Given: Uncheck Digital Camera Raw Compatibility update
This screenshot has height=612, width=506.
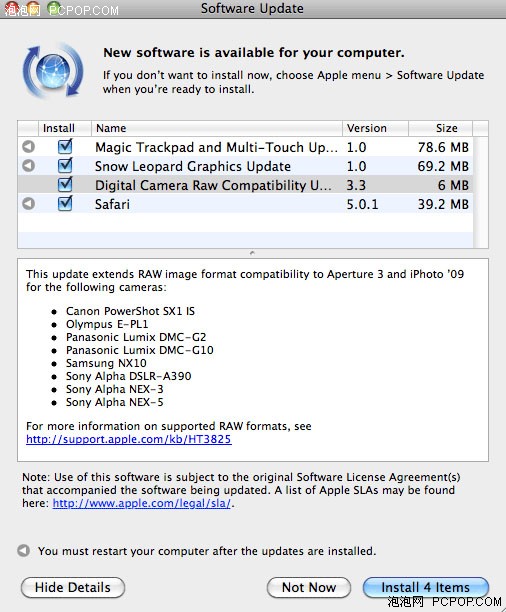Looking at the screenshot, I should pyautogui.click(x=65, y=184).
